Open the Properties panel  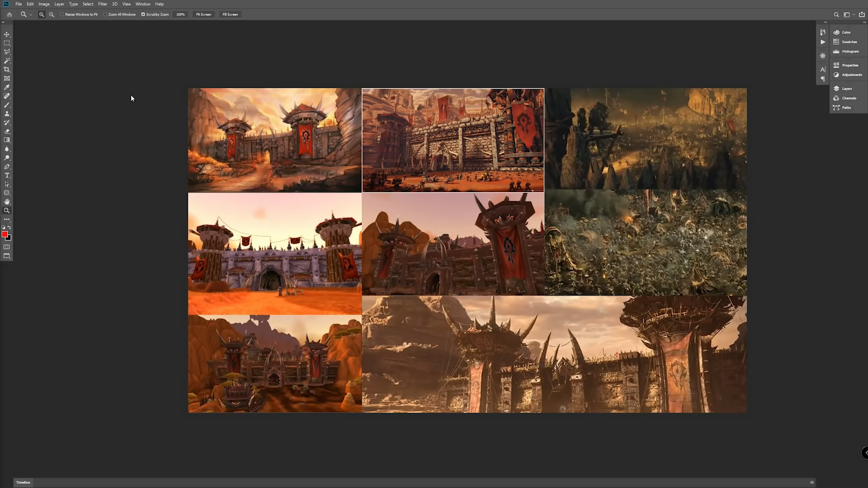[846, 65]
